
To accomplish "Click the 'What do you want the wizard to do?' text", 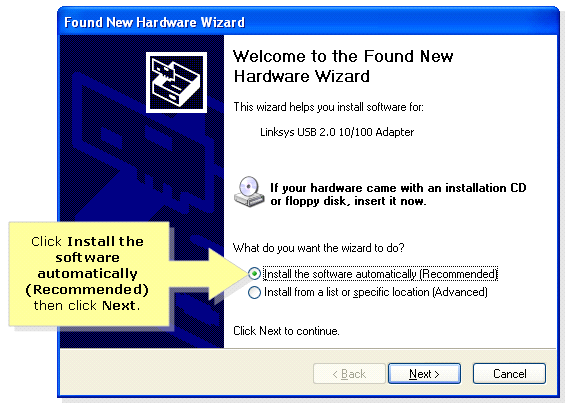I will pos(318,248).
